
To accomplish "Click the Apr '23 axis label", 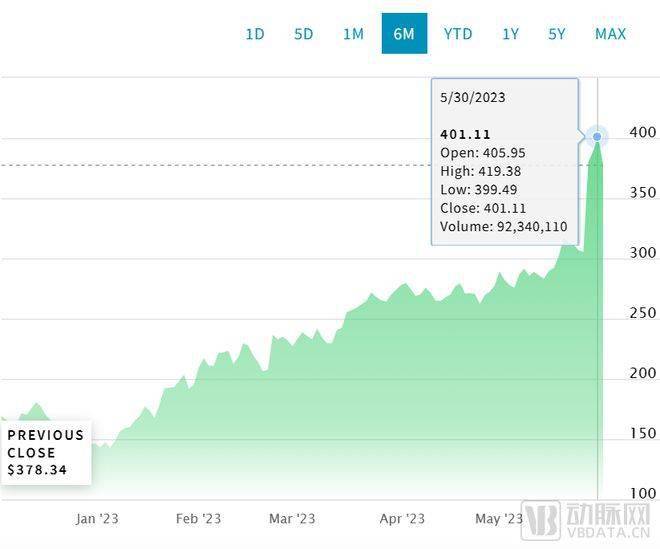I will tap(402, 518).
